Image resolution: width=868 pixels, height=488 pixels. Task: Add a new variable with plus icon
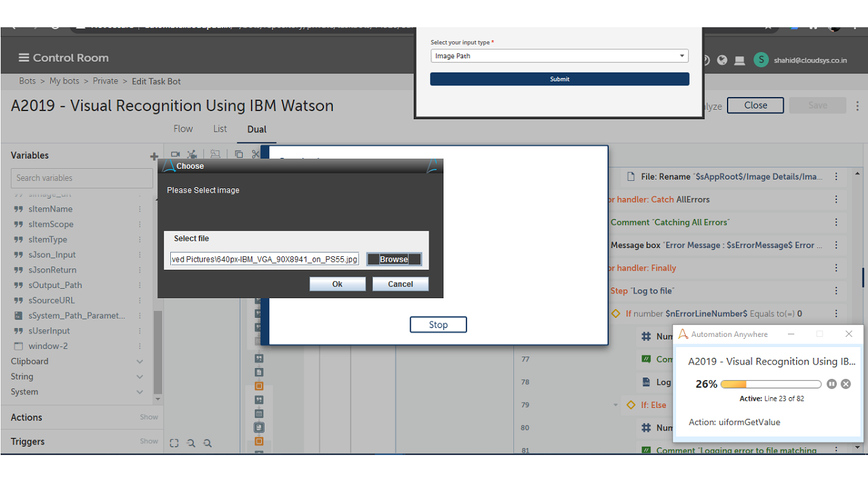pos(154,156)
